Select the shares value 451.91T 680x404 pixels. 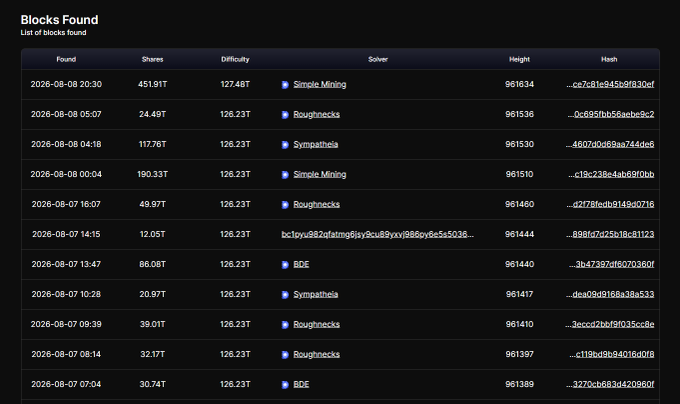(153, 84)
